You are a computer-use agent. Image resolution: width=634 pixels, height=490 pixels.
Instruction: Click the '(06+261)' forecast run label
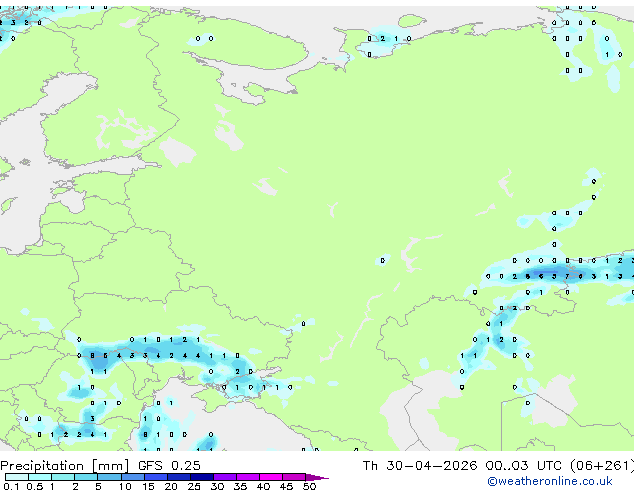click(602, 466)
